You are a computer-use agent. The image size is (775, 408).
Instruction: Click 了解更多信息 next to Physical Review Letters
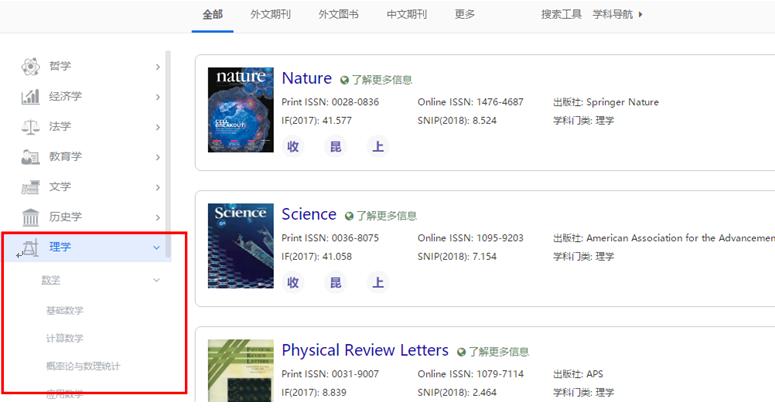click(499, 352)
